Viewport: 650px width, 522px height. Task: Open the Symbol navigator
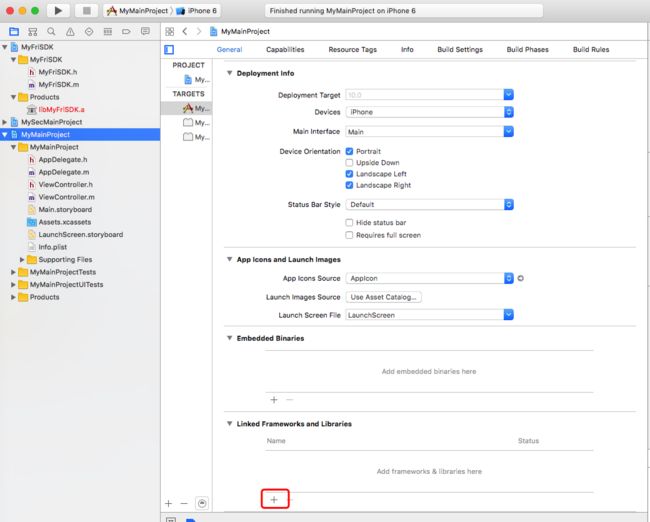point(33,32)
